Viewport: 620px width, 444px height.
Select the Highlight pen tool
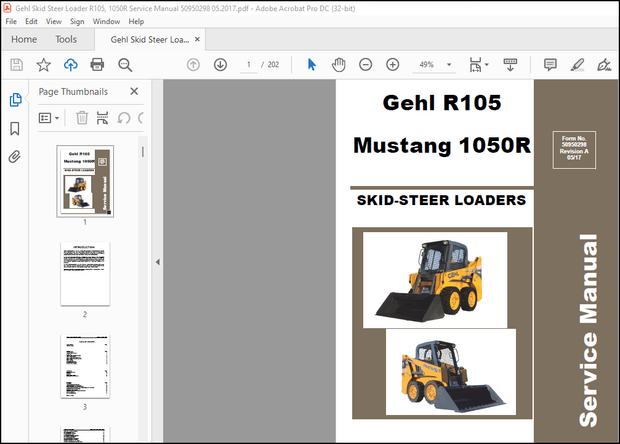tap(577, 64)
